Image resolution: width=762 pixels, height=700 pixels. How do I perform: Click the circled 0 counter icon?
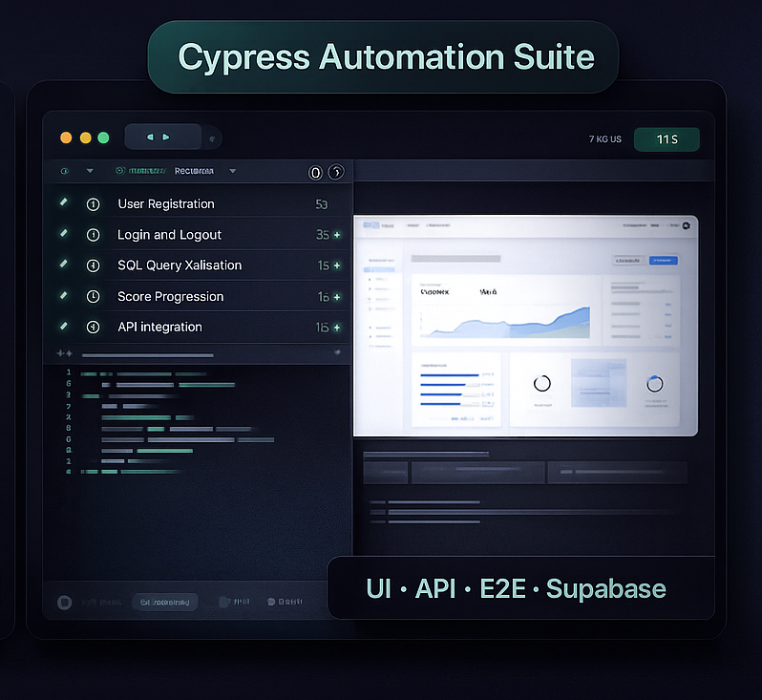pyautogui.click(x=315, y=173)
